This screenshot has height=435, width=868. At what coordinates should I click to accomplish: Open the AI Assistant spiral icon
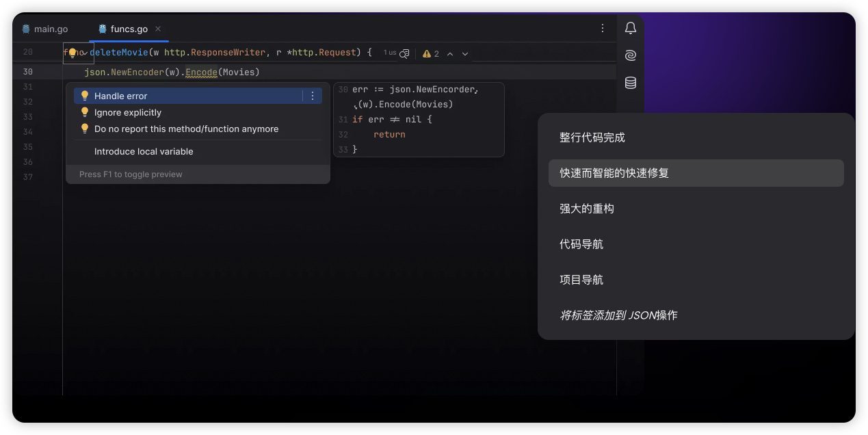630,55
